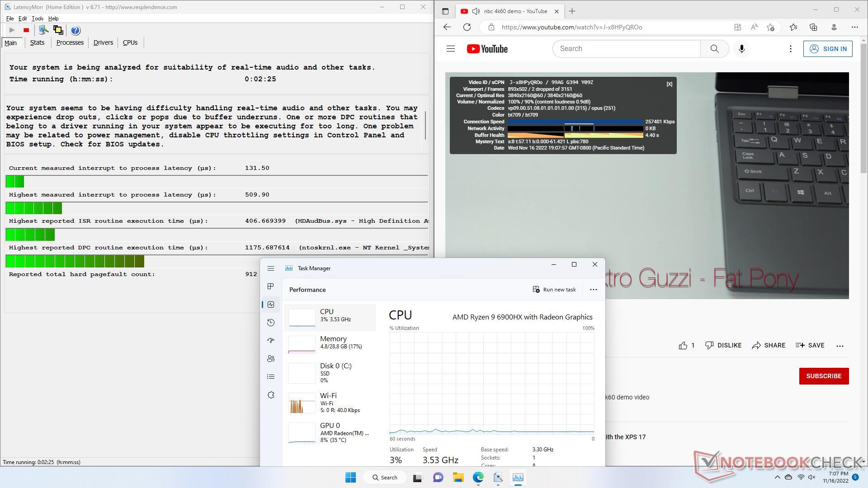The height and width of the screenshot is (488, 868).
Task: Open the File menu in LatencyMon
Action: (x=10, y=19)
